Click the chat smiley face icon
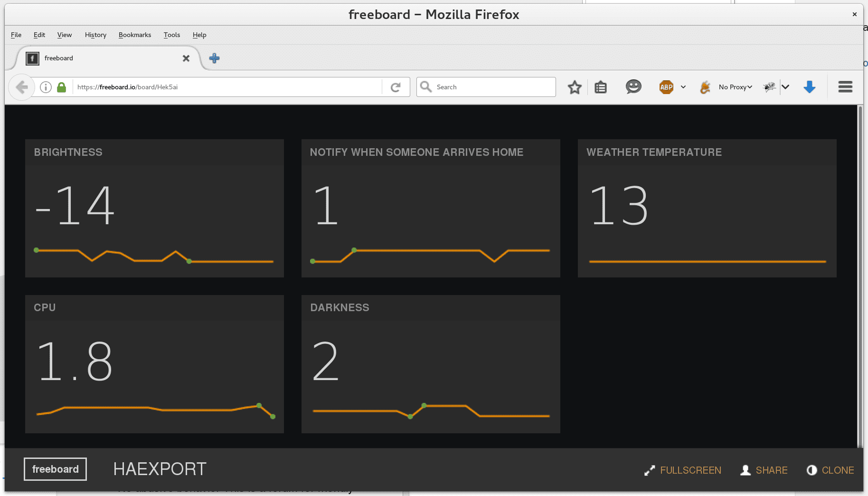This screenshot has height=496, width=868. [x=633, y=87]
